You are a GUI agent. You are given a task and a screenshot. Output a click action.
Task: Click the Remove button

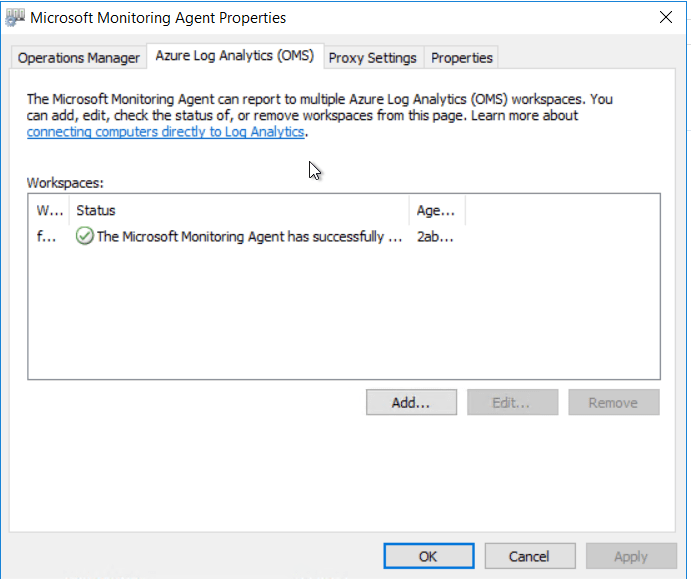click(x=613, y=403)
